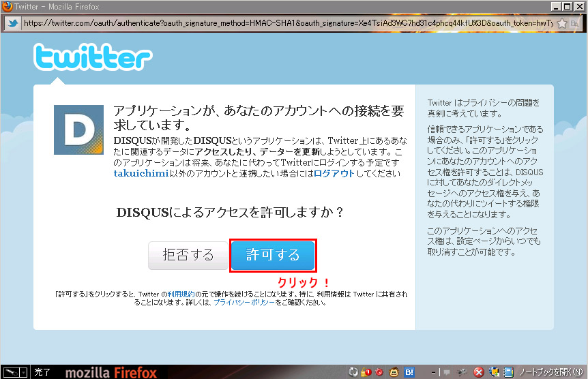588x379 pixels.
Task: Close the Firefox window
Action: tap(579, 6)
